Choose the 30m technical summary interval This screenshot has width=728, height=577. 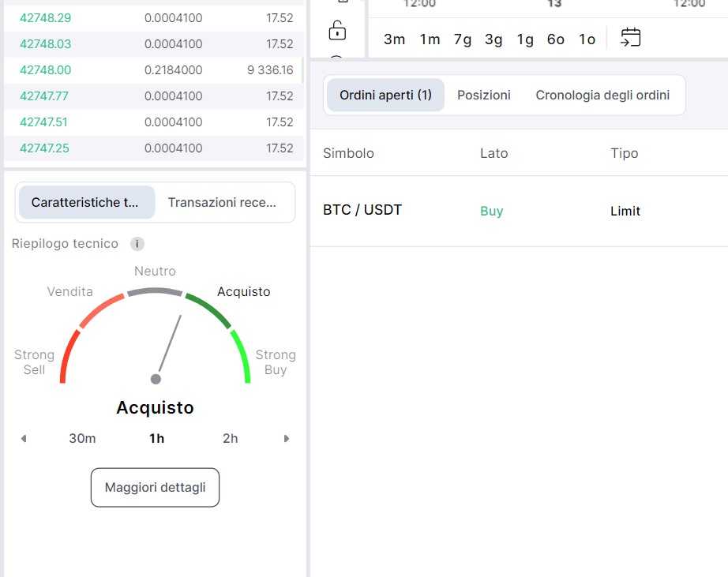[82, 439]
